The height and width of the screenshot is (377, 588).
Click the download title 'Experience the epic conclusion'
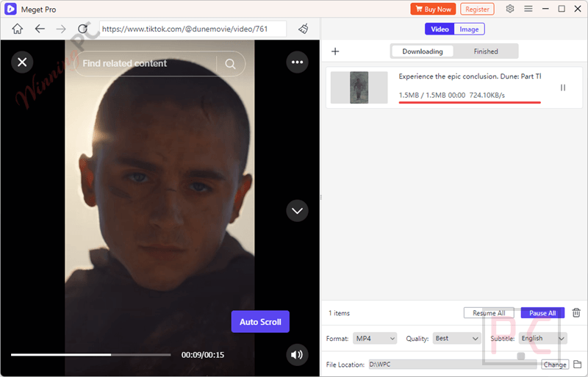pyautogui.click(x=470, y=76)
